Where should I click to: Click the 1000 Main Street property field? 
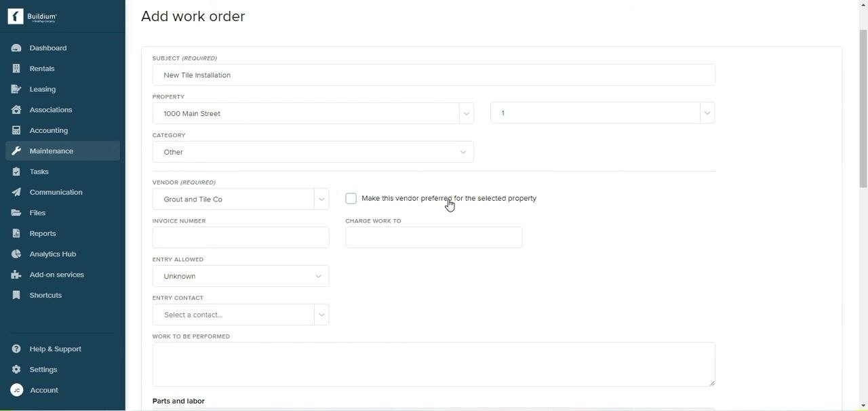(306, 113)
